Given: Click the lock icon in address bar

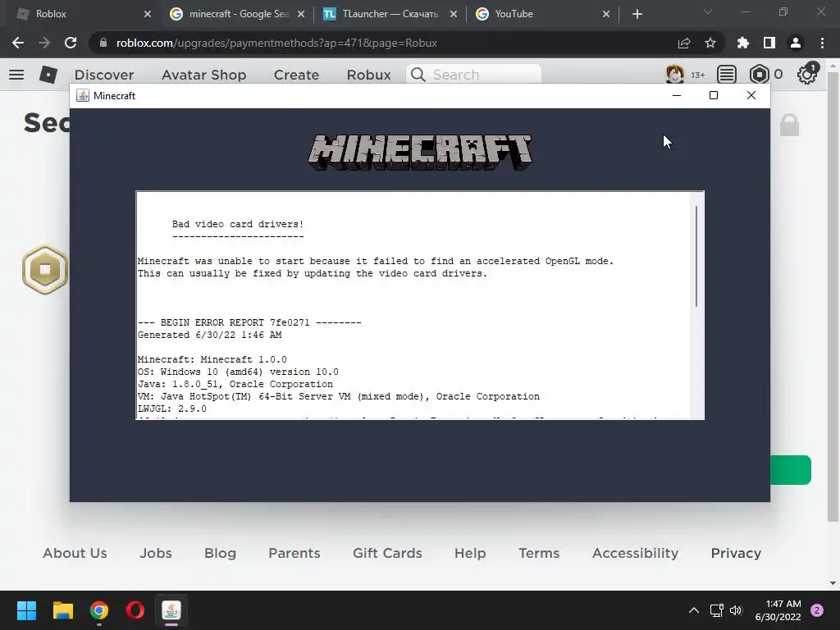Looking at the screenshot, I should (103, 43).
